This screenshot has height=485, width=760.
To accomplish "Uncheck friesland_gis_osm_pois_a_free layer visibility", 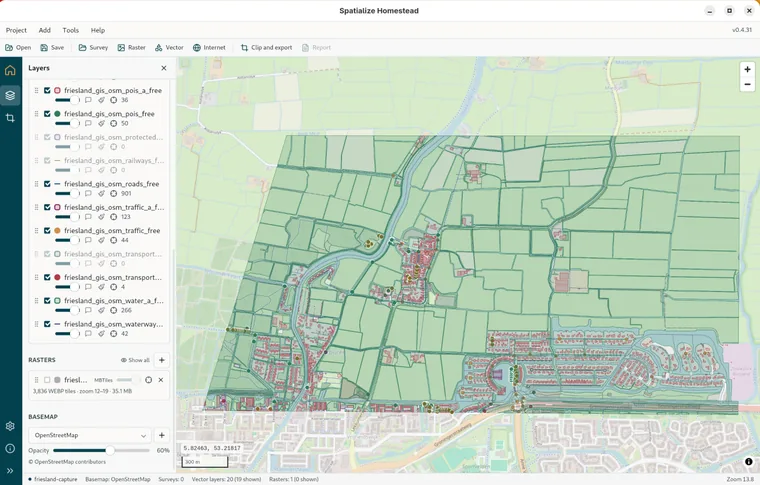I will 47,91.
